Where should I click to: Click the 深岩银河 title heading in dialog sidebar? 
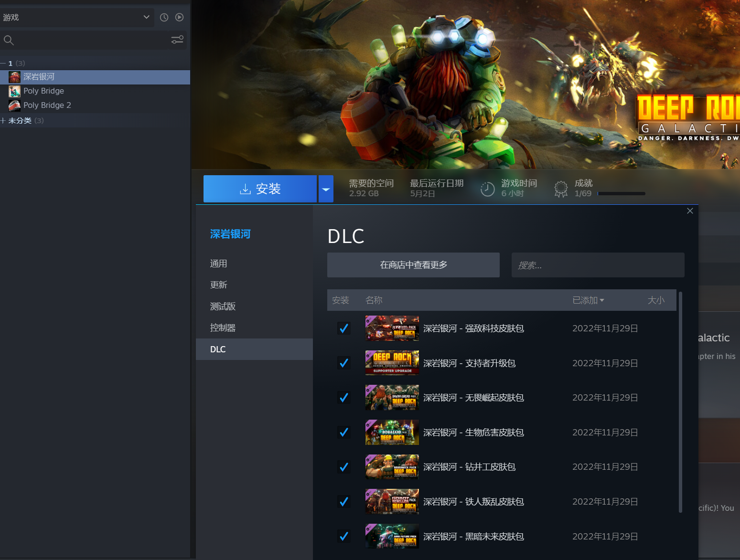pos(230,234)
